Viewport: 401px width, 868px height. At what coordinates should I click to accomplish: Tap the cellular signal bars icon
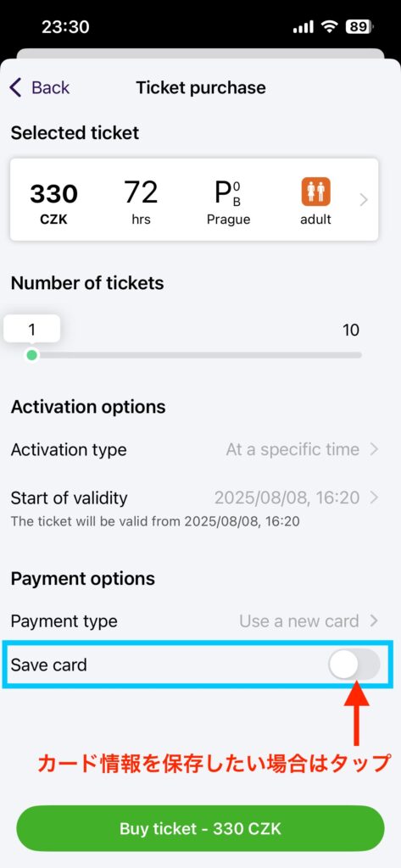coord(303,27)
